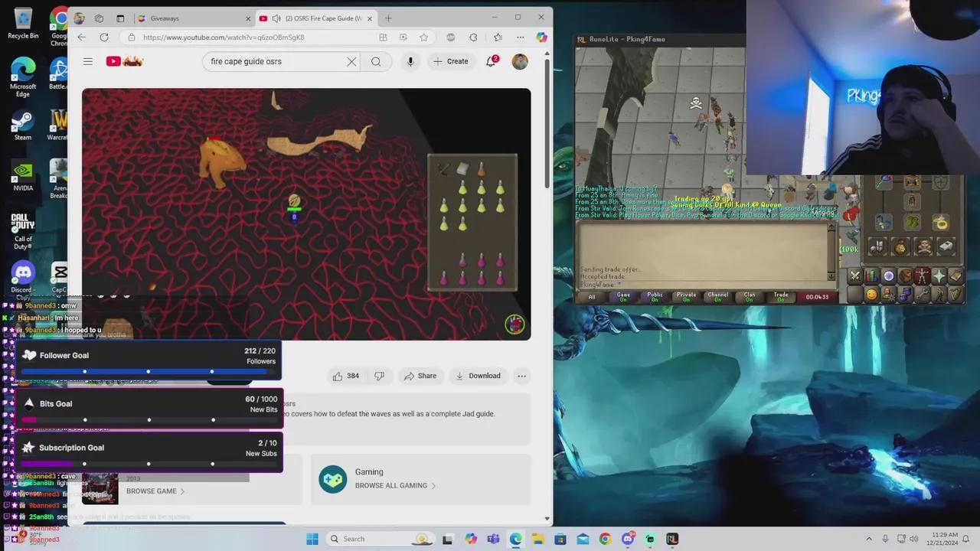Screen dimensions: 980x551
Task: Show hidden system tray icons chevron
Action: (x=869, y=539)
